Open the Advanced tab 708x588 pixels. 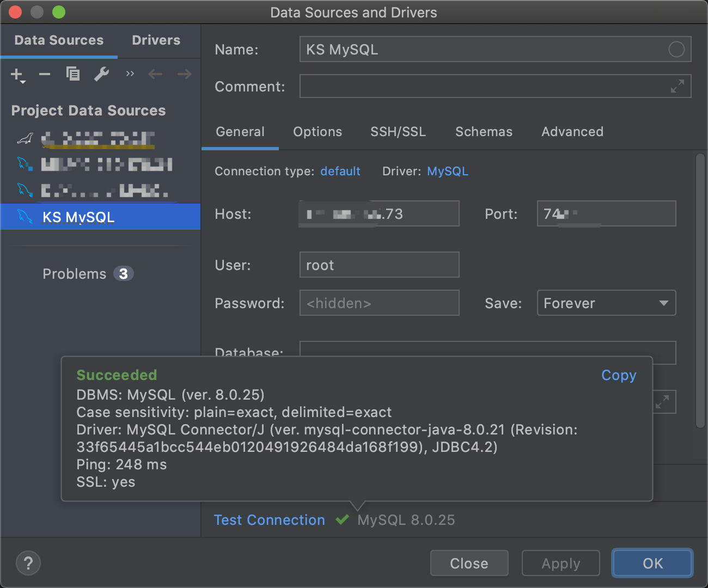pos(572,132)
